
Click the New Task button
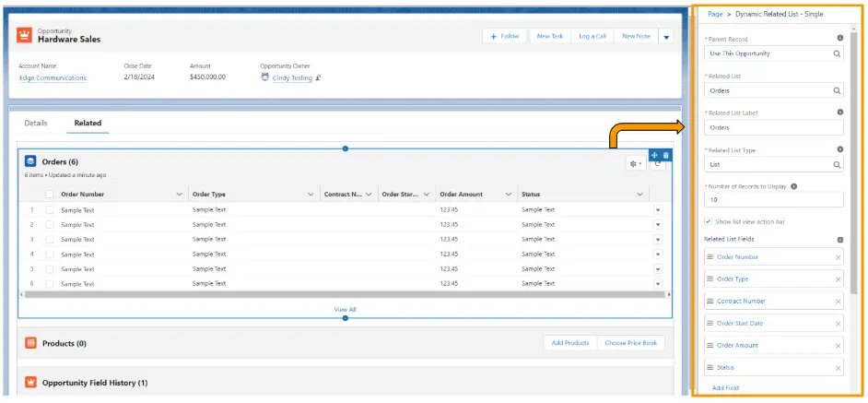[x=550, y=37]
